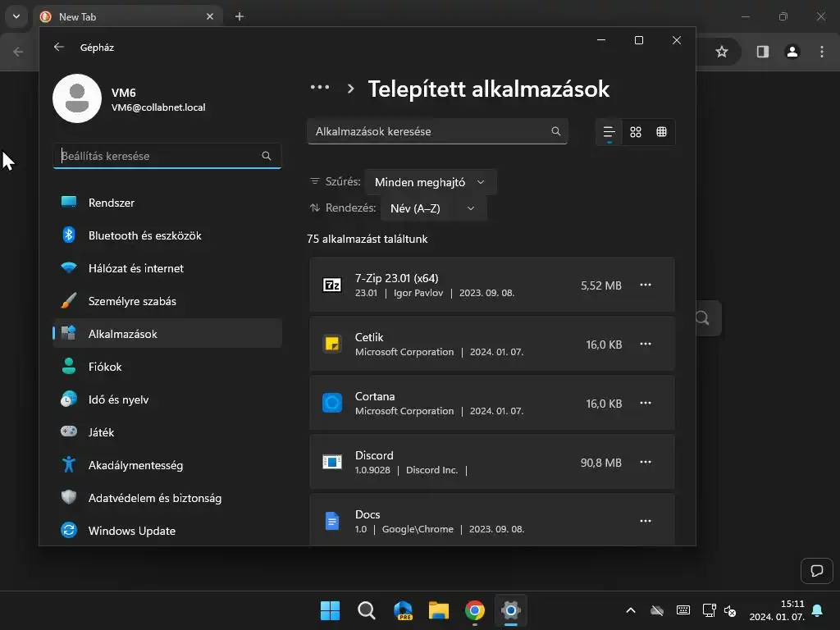Click the Beállítás keresése search field
This screenshot has height=630, width=840.
click(x=167, y=156)
